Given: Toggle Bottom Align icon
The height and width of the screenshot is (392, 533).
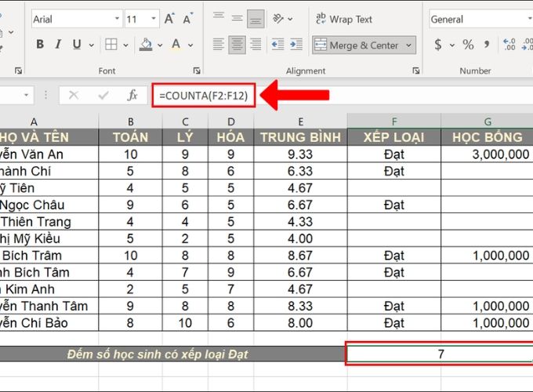Looking at the screenshot, I should (256, 19).
